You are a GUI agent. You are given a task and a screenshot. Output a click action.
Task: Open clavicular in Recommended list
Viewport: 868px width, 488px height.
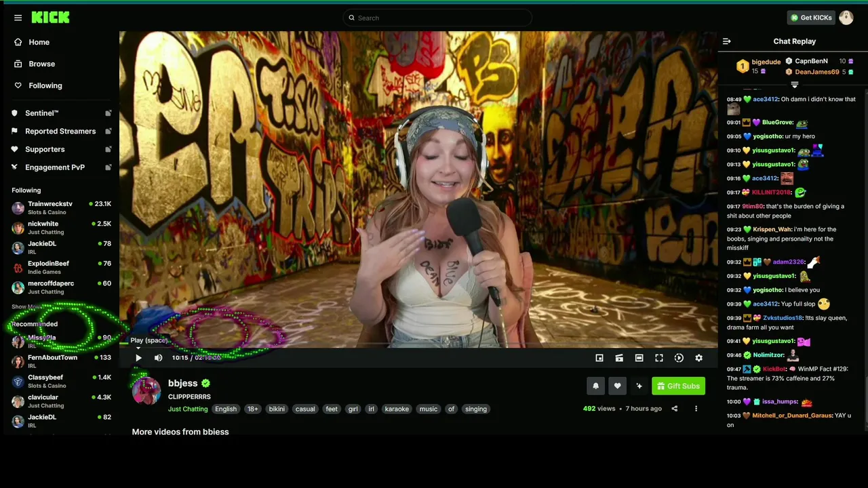61,401
